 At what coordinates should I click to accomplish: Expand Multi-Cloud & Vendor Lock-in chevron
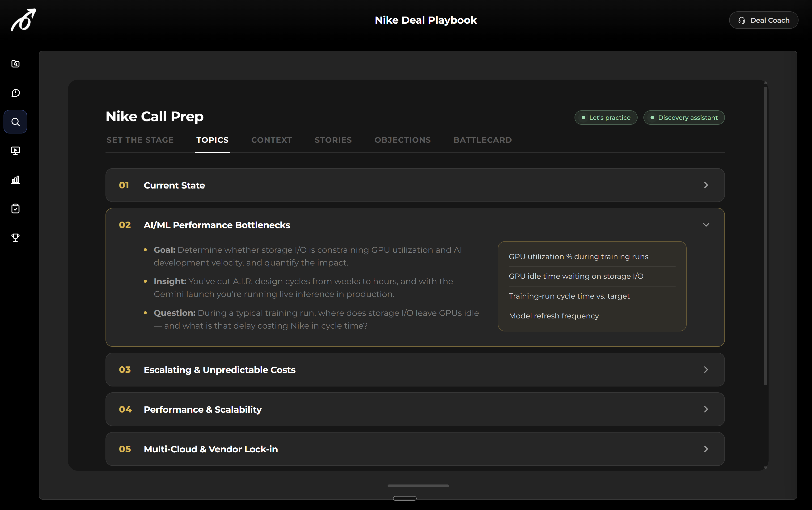pyautogui.click(x=706, y=449)
